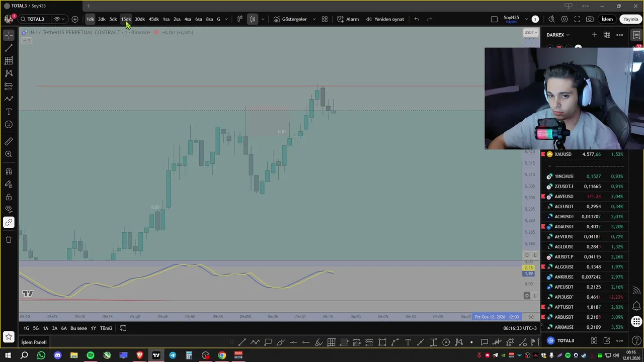Toggle stay in drawing mode

point(9,184)
